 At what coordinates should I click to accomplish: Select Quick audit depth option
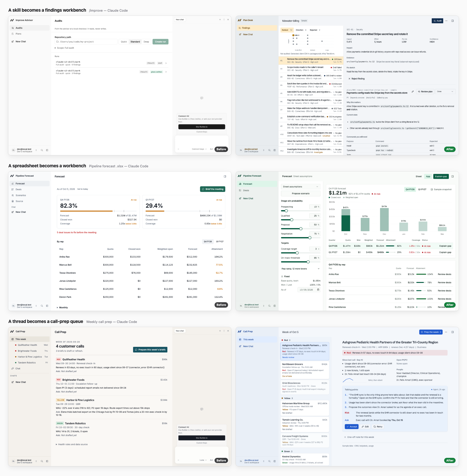coord(124,42)
